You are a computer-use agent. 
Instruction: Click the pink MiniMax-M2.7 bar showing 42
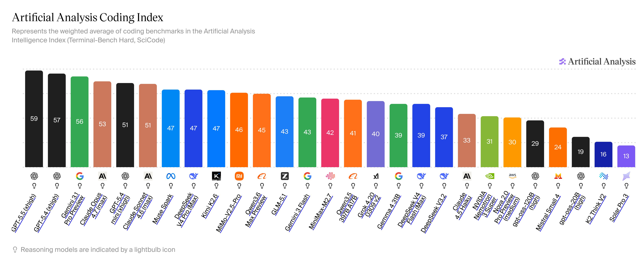330,133
